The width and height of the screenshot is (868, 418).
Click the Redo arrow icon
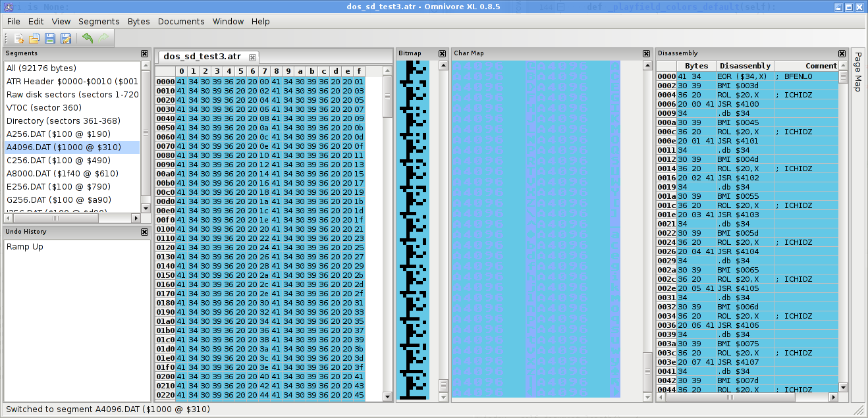click(x=103, y=38)
